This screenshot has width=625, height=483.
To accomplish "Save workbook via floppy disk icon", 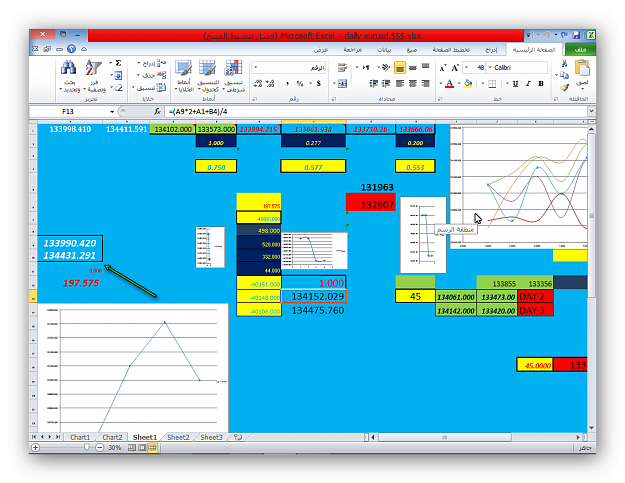I will [x=576, y=35].
